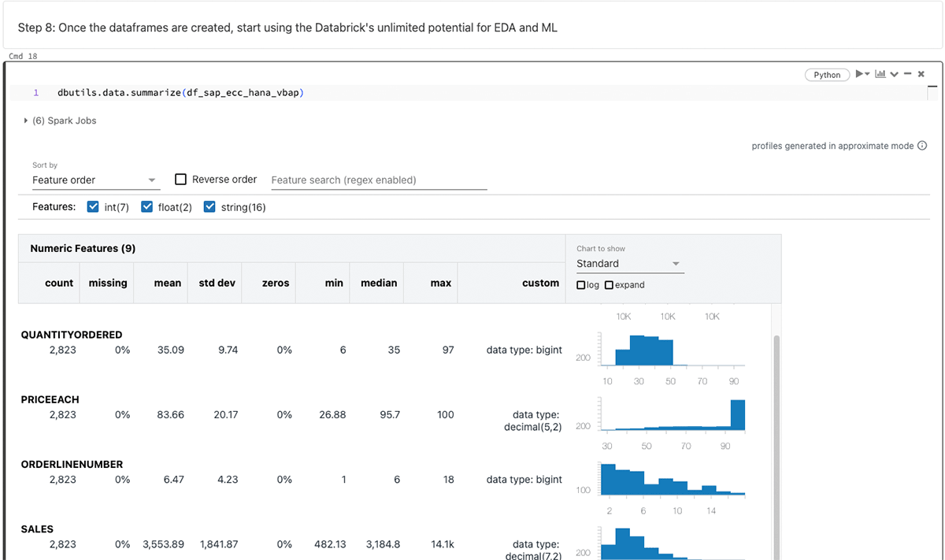Click the Python language badge
The image size is (945, 560).
[827, 75]
